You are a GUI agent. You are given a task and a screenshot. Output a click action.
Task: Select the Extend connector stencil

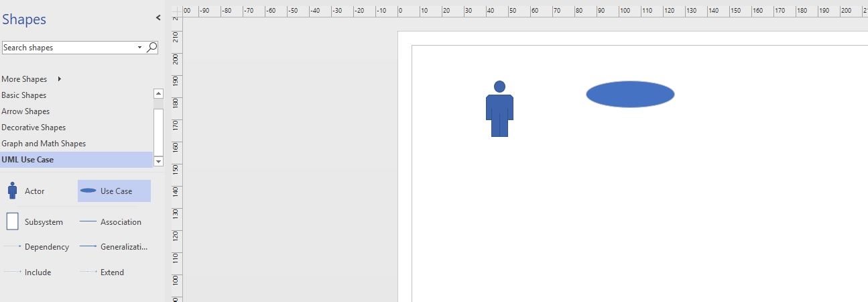click(88, 272)
